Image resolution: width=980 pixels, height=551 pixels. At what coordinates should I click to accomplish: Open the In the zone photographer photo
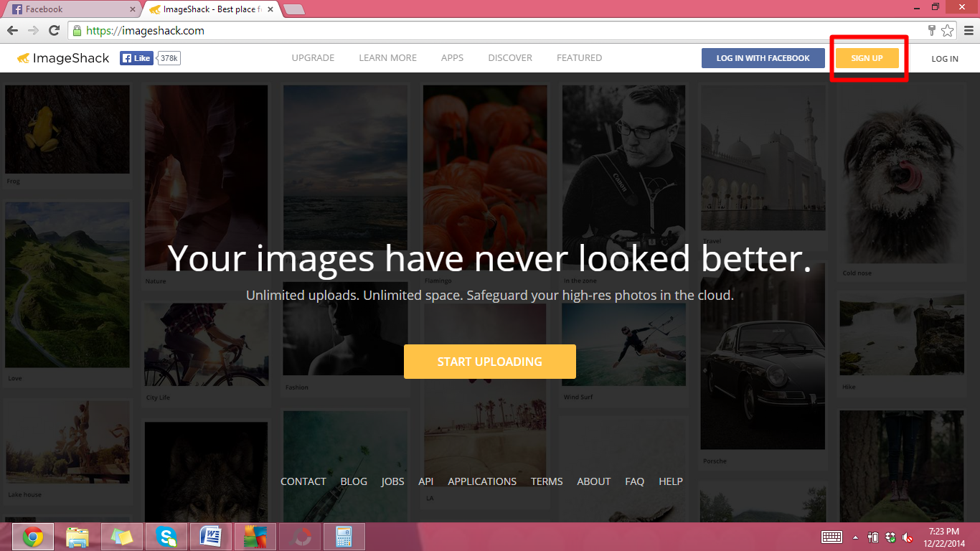point(623,179)
